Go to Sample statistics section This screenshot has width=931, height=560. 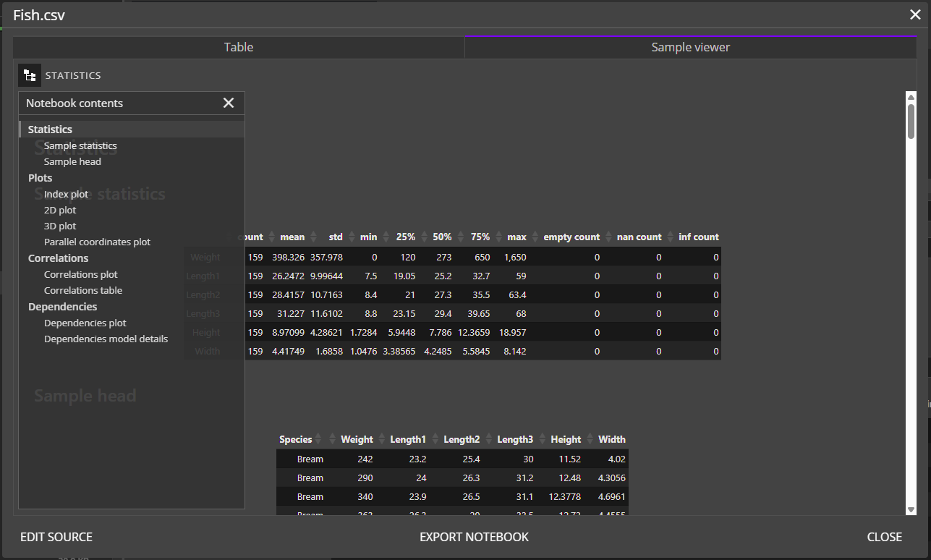[80, 145]
